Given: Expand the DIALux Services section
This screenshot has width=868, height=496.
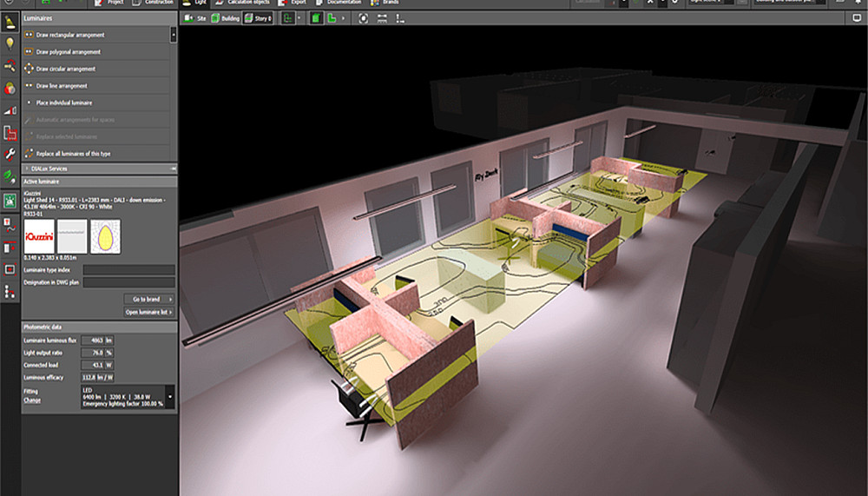Looking at the screenshot, I should (99, 169).
